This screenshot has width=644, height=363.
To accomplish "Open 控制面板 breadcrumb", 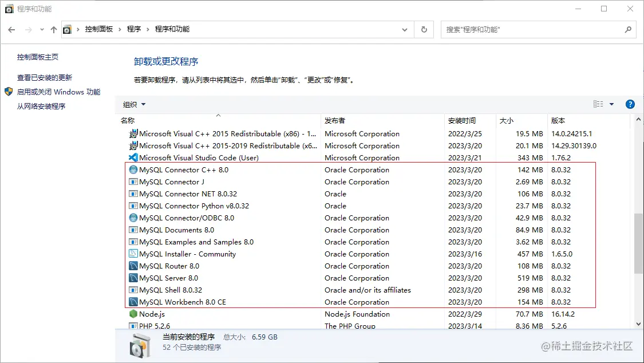I will (98, 29).
